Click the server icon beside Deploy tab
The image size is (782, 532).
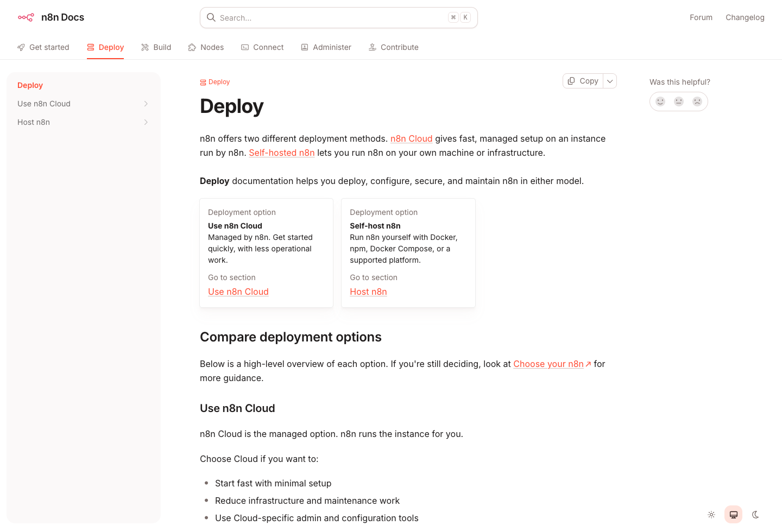[x=91, y=47]
